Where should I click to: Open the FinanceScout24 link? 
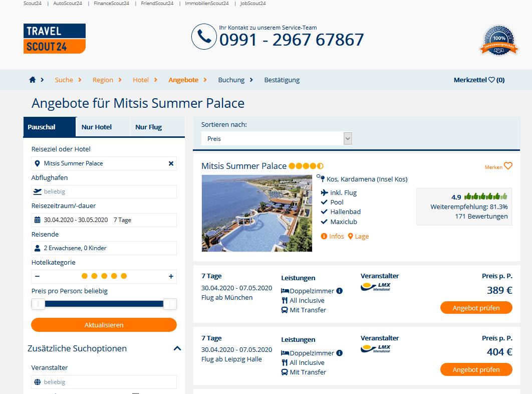[x=111, y=4]
